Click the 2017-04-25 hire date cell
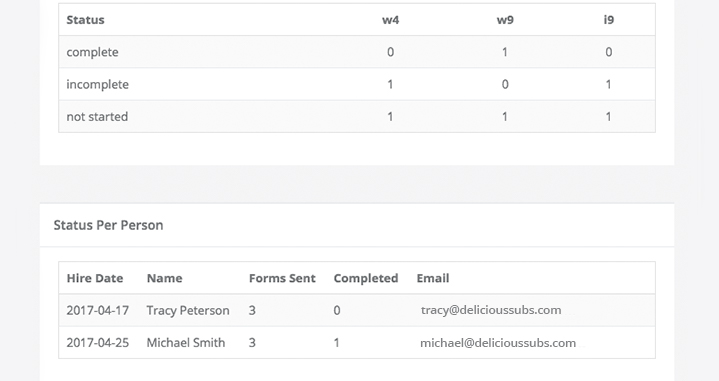The image size is (719, 381). [98, 343]
